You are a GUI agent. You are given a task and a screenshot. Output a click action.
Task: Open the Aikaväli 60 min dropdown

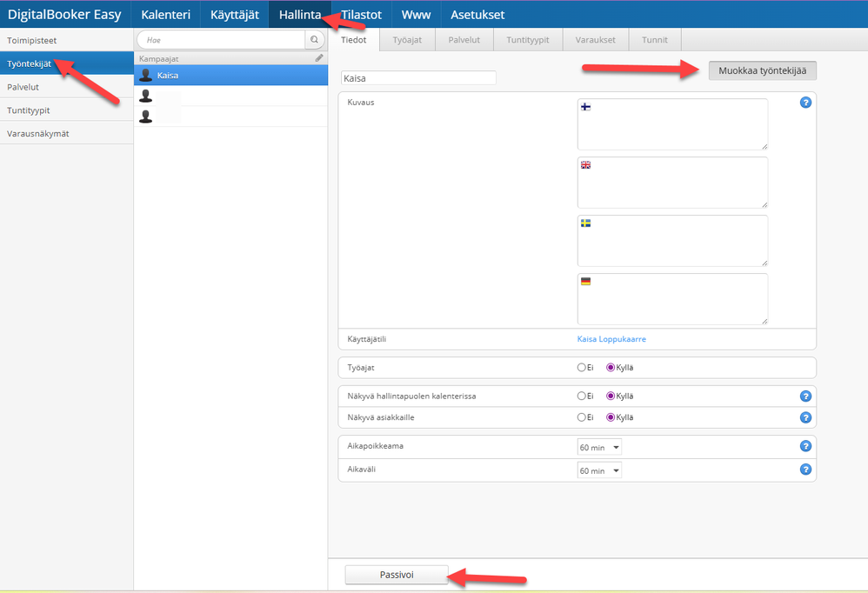(599, 470)
